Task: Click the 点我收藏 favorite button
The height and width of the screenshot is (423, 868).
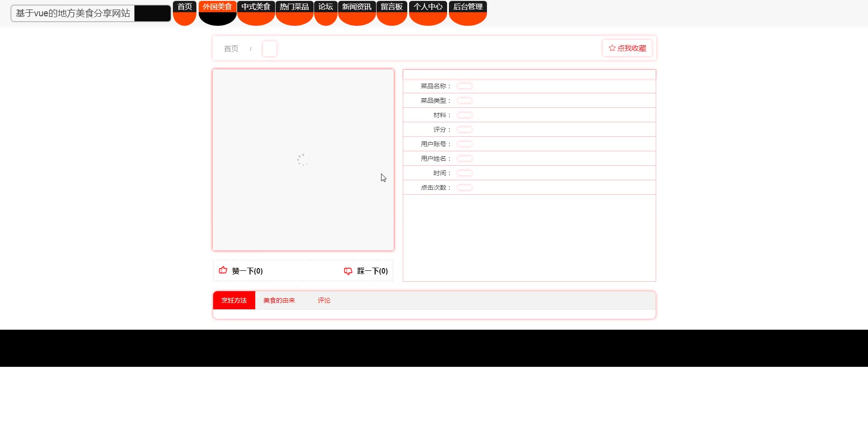Action: pyautogui.click(x=627, y=48)
